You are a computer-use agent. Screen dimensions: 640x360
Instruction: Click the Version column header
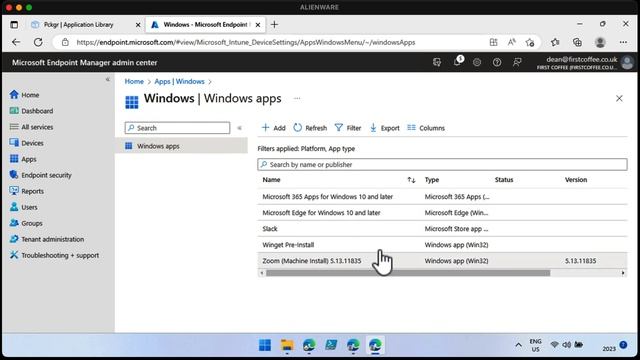(576, 180)
